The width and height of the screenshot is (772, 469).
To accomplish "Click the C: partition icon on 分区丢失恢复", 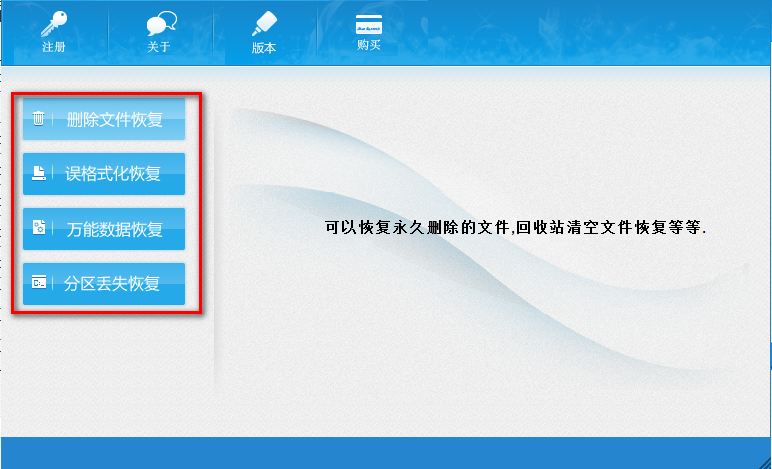I will pyautogui.click(x=39, y=282).
